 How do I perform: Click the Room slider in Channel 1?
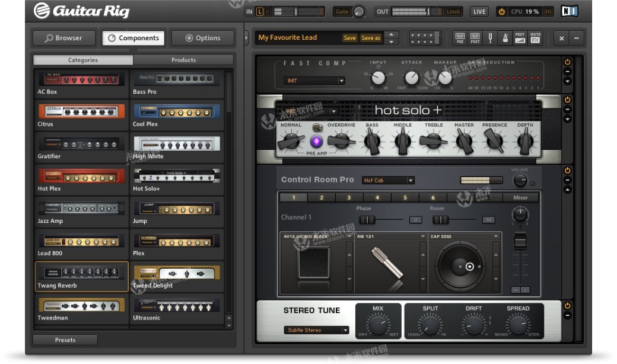click(440, 220)
